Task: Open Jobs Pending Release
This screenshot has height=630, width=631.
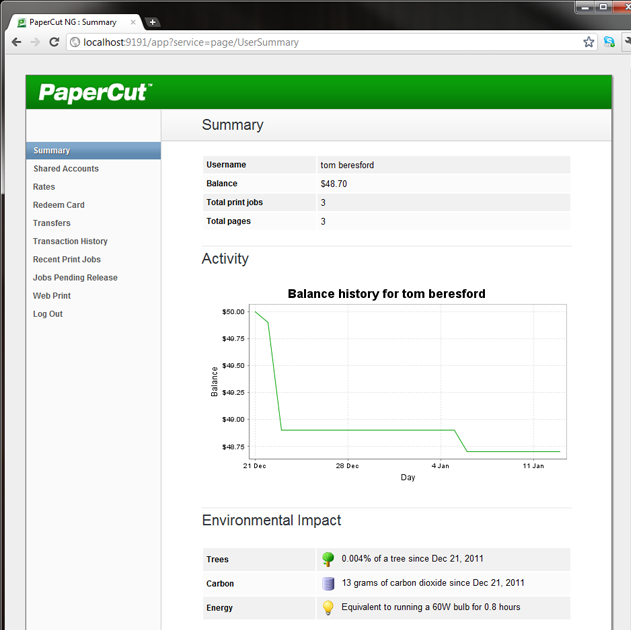Action: tap(75, 277)
